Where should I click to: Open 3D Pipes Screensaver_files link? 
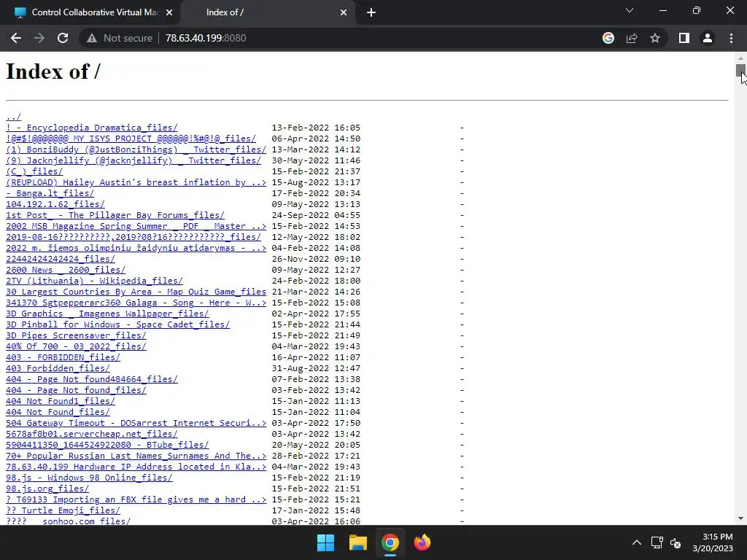[76, 335]
